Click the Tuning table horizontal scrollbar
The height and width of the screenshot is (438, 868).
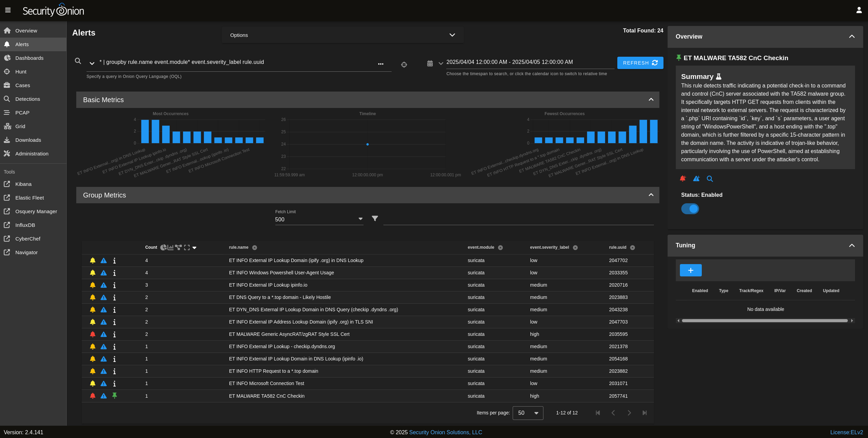(764, 320)
